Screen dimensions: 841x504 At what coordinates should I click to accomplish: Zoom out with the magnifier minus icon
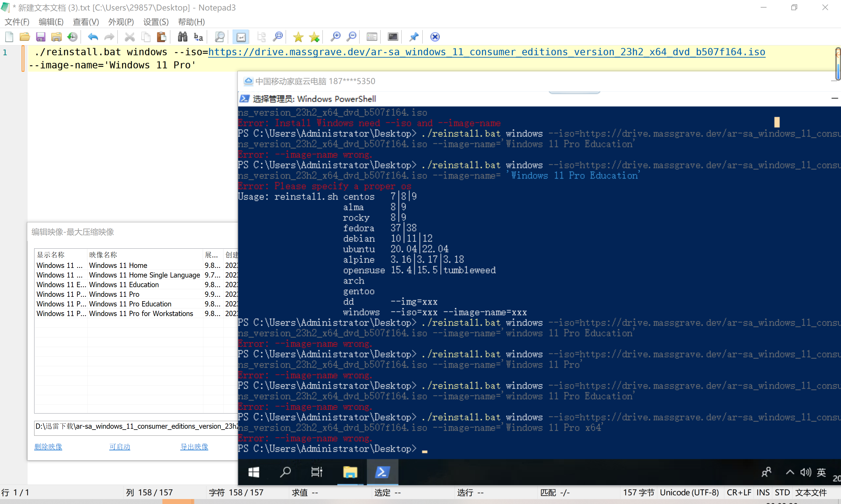[351, 37]
